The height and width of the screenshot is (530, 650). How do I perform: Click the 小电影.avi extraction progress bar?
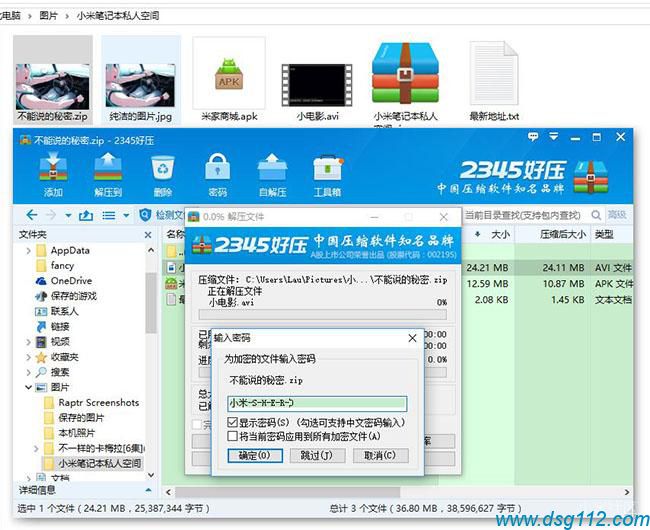point(323,315)
